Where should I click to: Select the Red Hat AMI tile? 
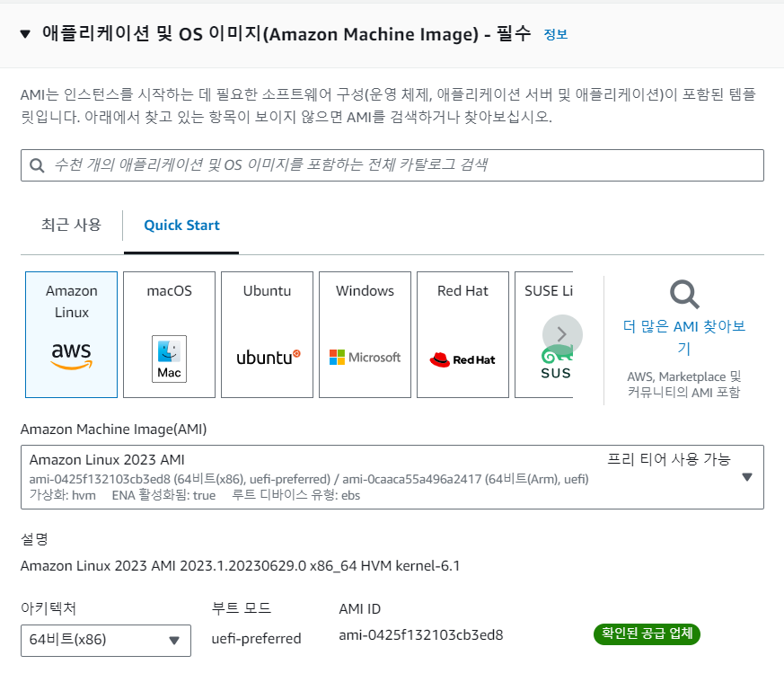(463, 335)
